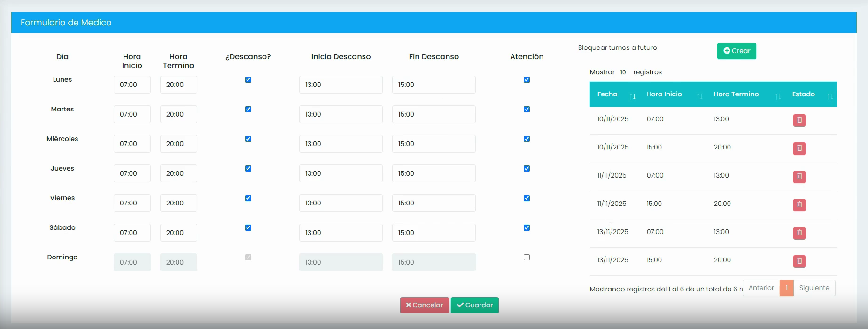This screenshot has height=329, width=868.
Task: Edit Miércoles Inicio Descanso field
Action: click(341, 144)
